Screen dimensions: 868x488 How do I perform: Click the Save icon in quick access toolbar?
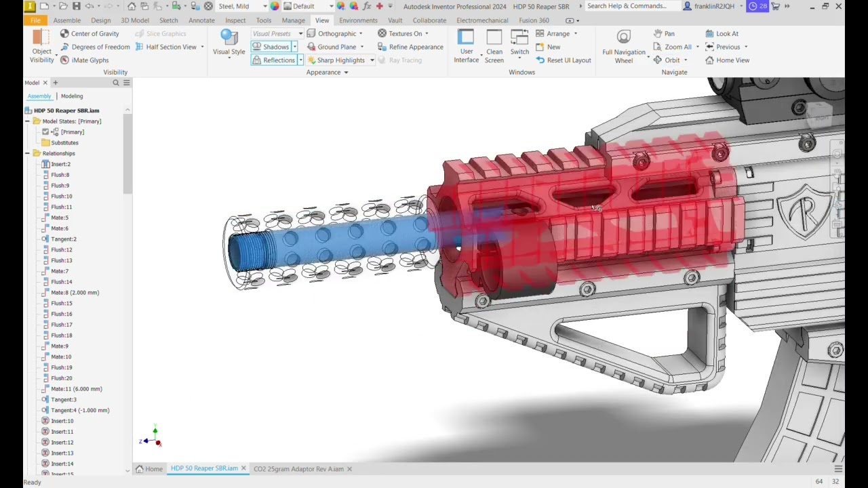click(77, 6)
